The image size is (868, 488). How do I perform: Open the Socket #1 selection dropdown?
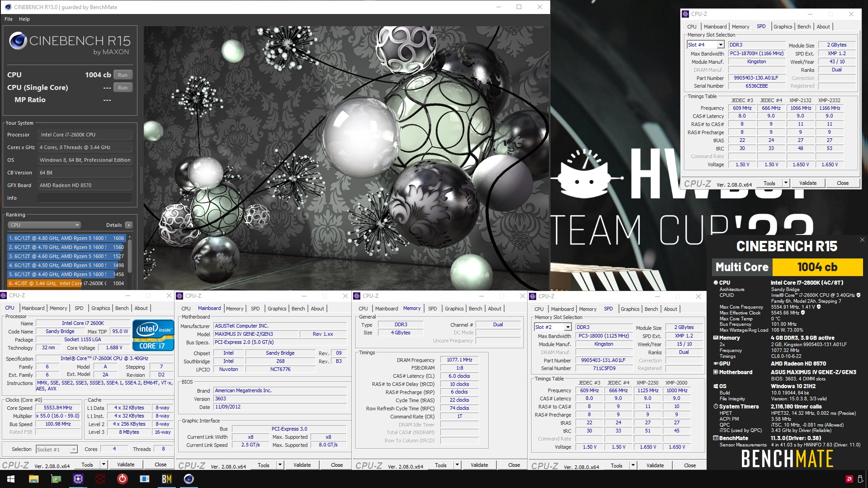point(73,450)
